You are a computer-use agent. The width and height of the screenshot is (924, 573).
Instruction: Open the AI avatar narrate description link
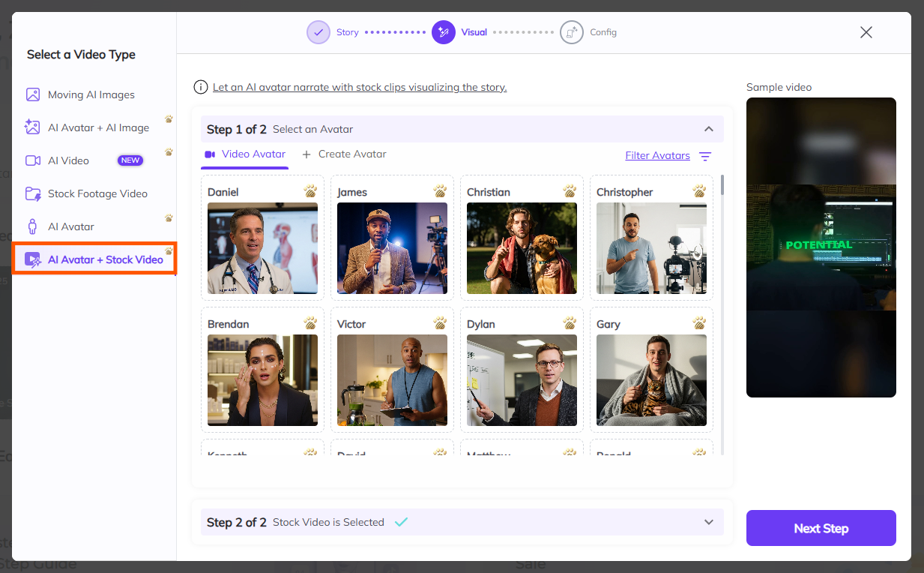pos(360,87)
